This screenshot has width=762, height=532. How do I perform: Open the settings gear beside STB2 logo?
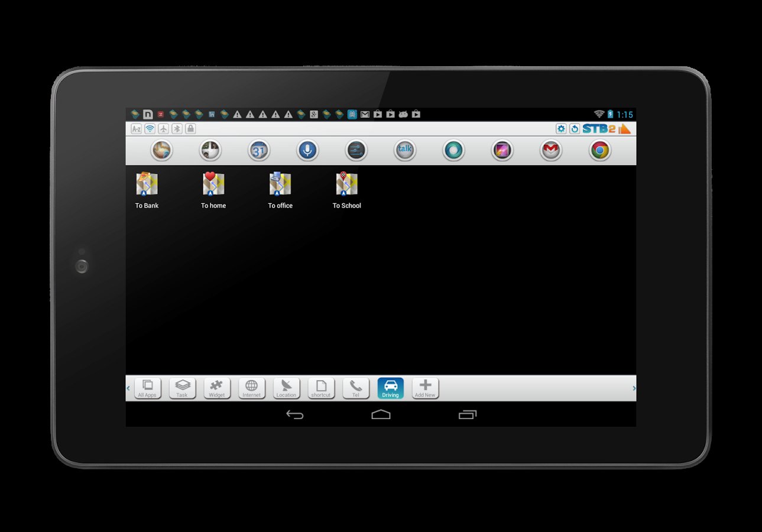tap(560, 129)
